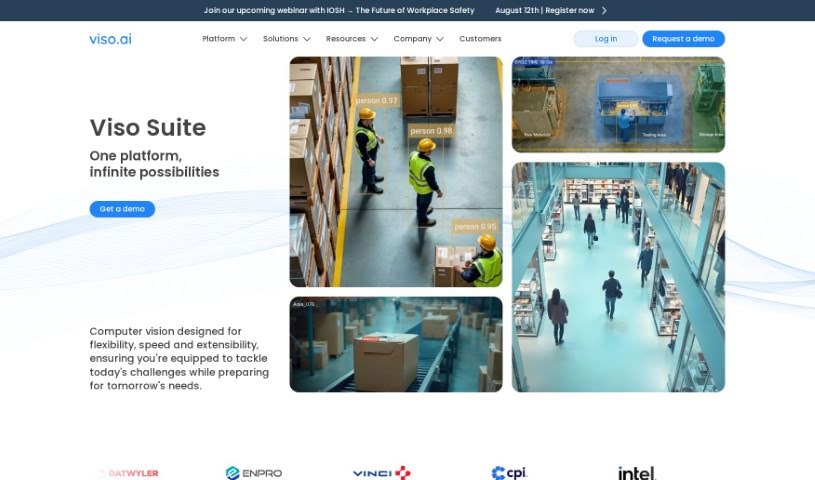Open the shopping mall overhead image
Screen dimensions: 815x480
618,277
